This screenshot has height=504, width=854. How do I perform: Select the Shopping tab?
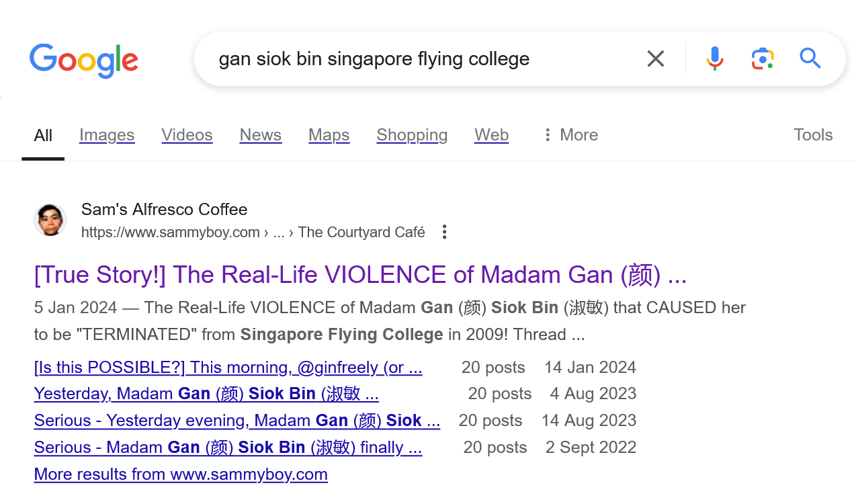(412, 135)
